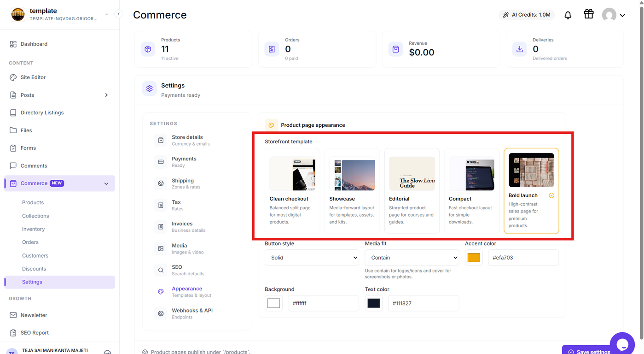Click the AI Credits wand badge
This screenshot has width=644, height=354.
527,15
